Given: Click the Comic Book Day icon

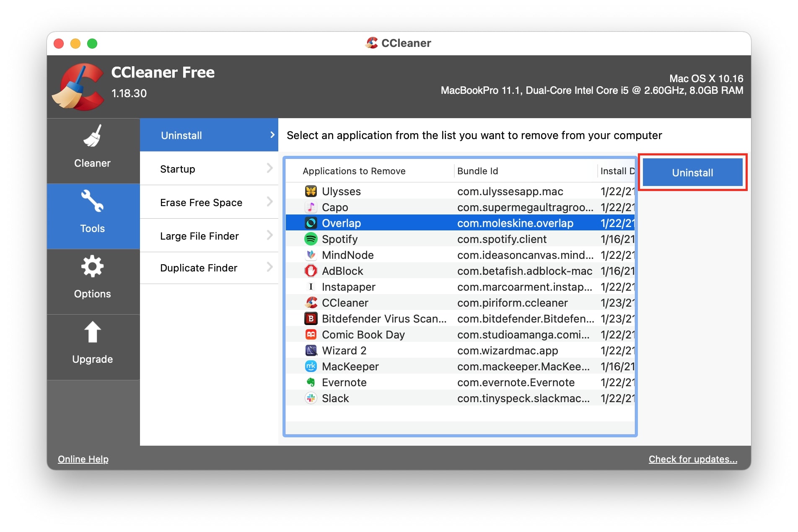Looking at the screenshot, I should (311, 335).
